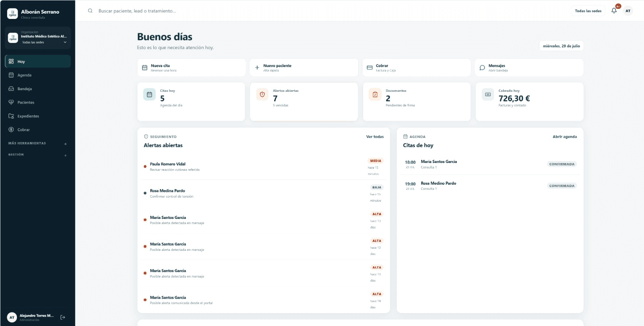Click the Cobrado hoy cash icon

(x=488, y=95)
